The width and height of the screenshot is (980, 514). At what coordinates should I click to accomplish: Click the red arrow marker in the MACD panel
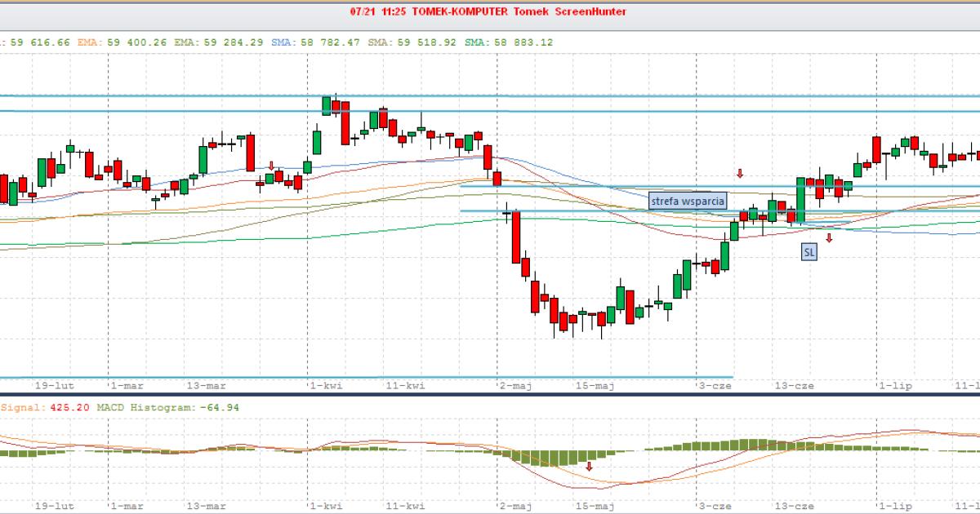point(589,466)
